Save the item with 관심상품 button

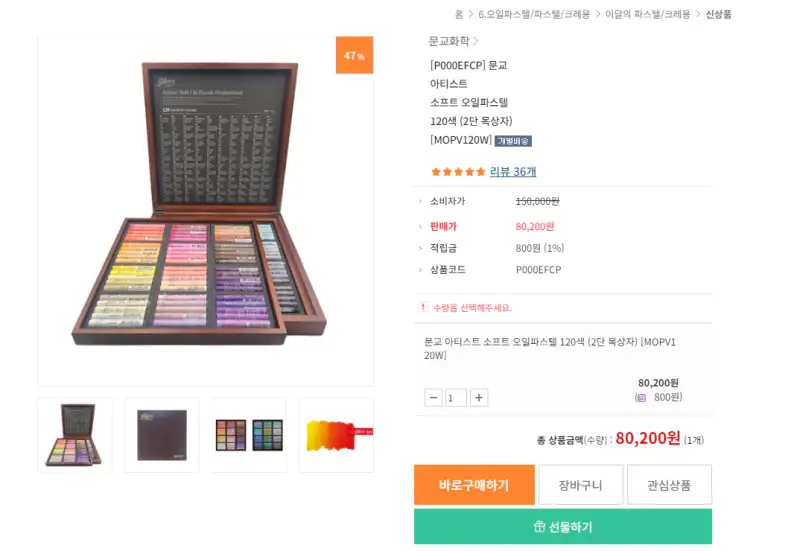tap(669, 485)
